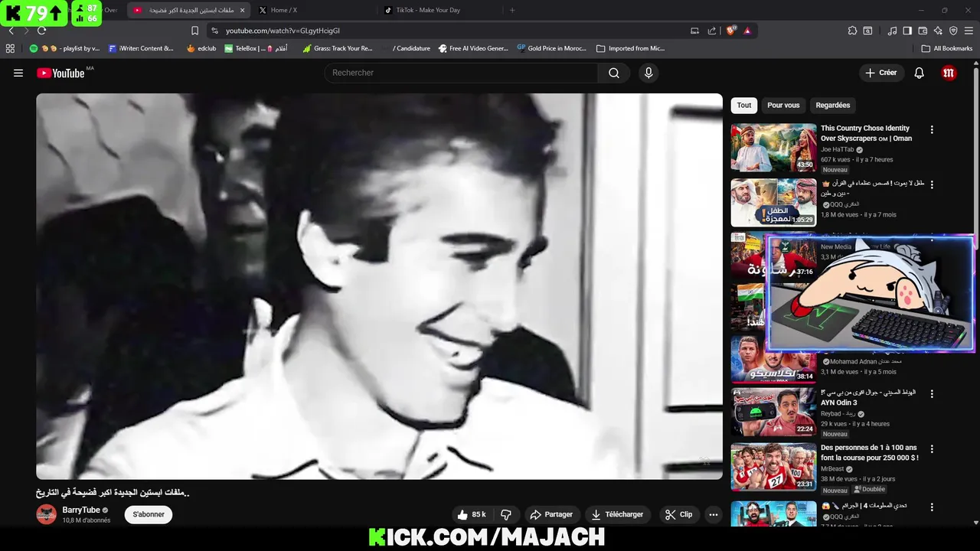Image resolution: width=980 pixels, height=551 pixels.
Task: Open BarryTube channel name link
Action: (81, 510)
